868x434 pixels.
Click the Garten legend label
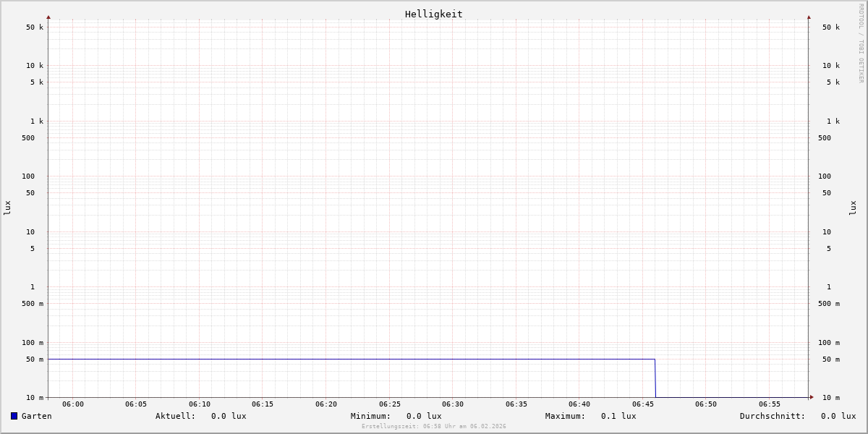36,416
